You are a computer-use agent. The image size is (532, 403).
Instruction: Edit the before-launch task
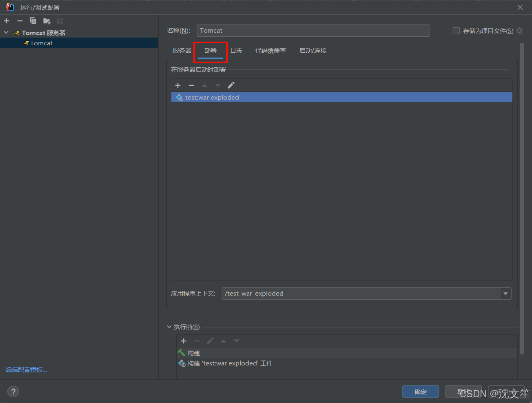point(210,341)
